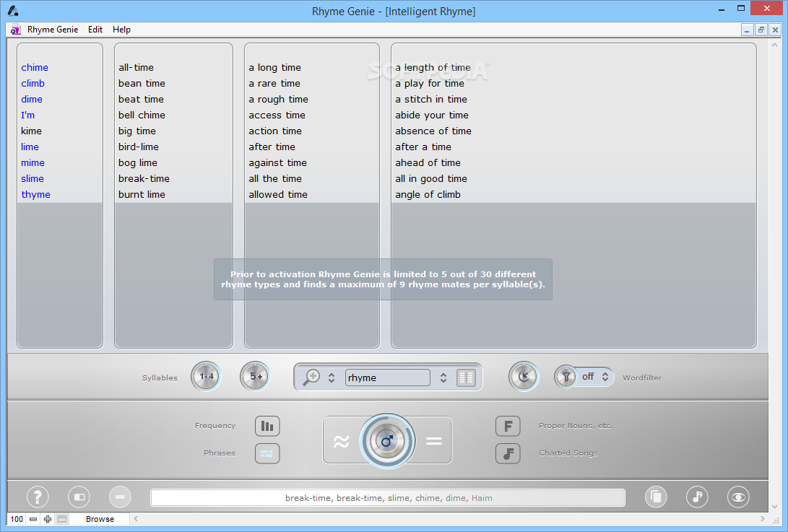Image resolution: width=788 pixels, height=532 pixels.
Task: Select the word kime
Action: point(31,131)
